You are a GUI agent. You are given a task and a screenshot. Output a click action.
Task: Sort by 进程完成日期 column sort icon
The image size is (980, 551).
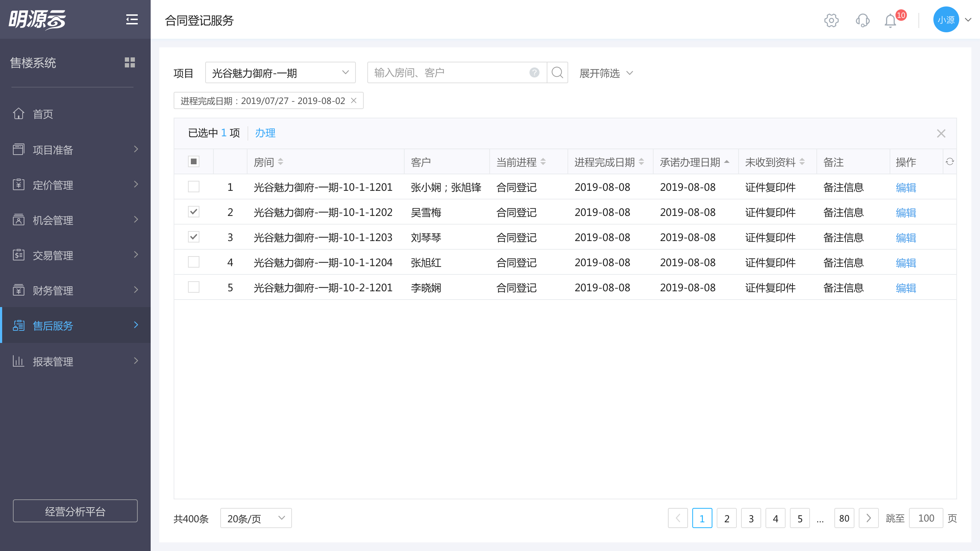coord(641,162)
